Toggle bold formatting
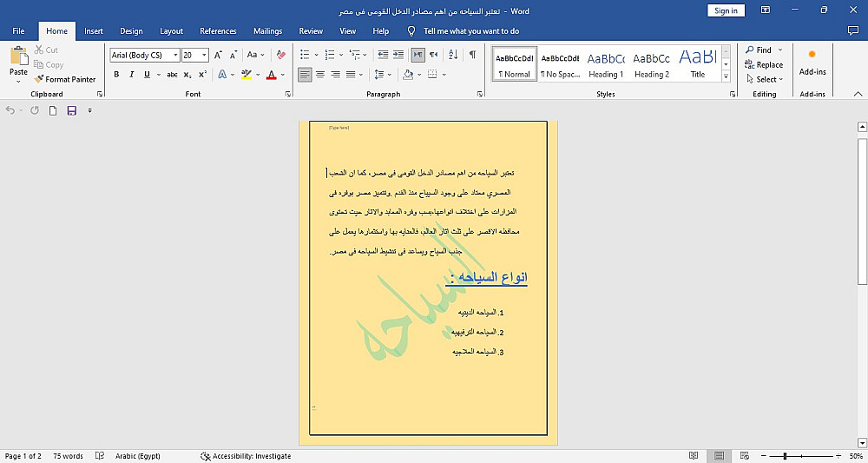The image size is (868, 463). [x=116, y=74]
